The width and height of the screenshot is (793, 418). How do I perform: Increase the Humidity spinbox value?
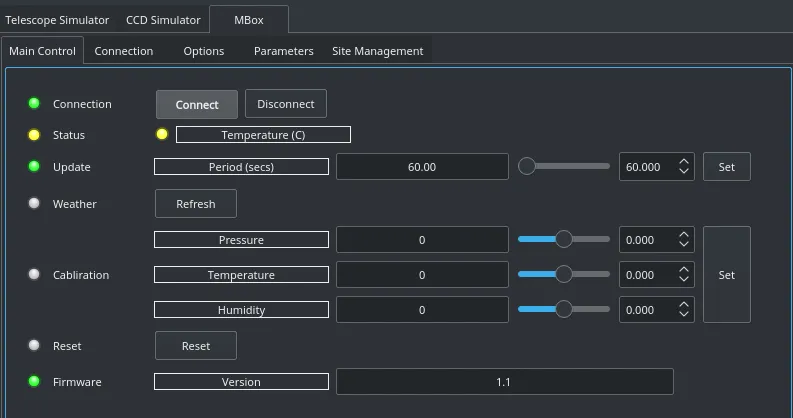[684, 305]
